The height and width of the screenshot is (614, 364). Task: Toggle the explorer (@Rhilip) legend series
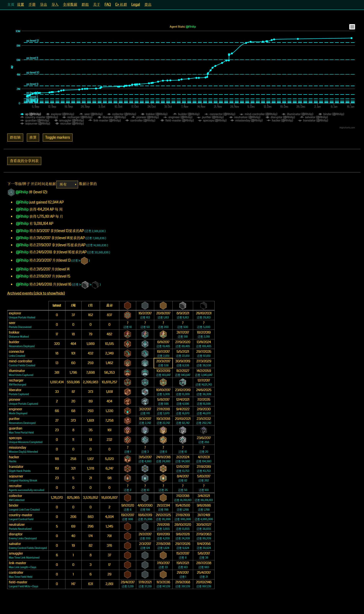(x=60, y=114)
